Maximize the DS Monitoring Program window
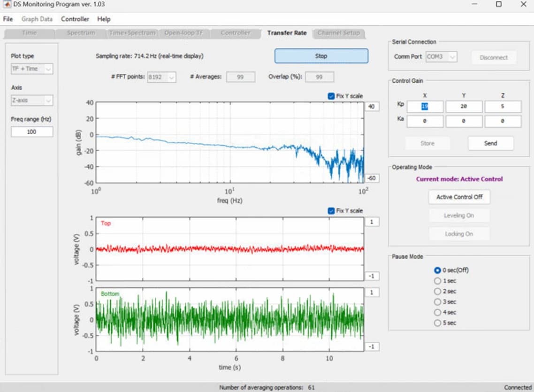The height and width of the screenshot is (392, 534). click(499, 4)
